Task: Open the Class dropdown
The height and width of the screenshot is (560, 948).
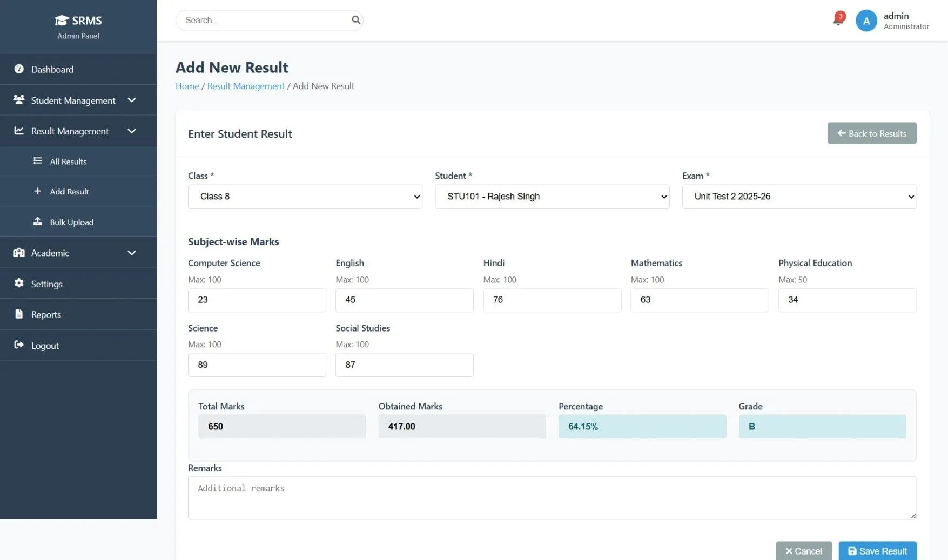Action: pyautogui.click(x=304, y=197)
